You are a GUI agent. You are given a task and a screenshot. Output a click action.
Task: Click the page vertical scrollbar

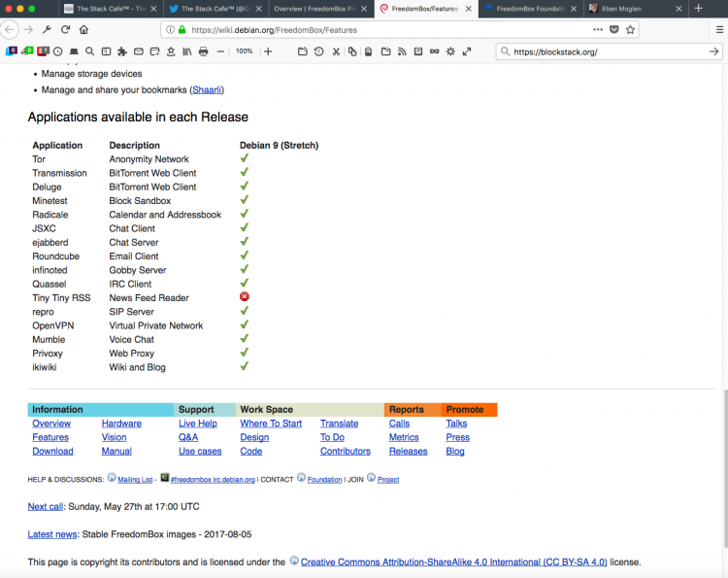pyautogui.click(x=725, y=469)
